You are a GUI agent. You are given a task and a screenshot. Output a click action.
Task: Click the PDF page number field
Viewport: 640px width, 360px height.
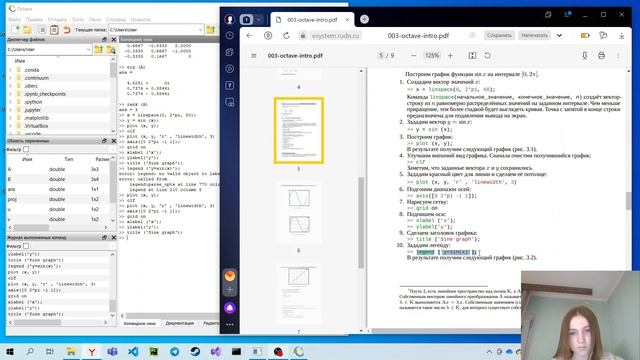pos(381,56)
